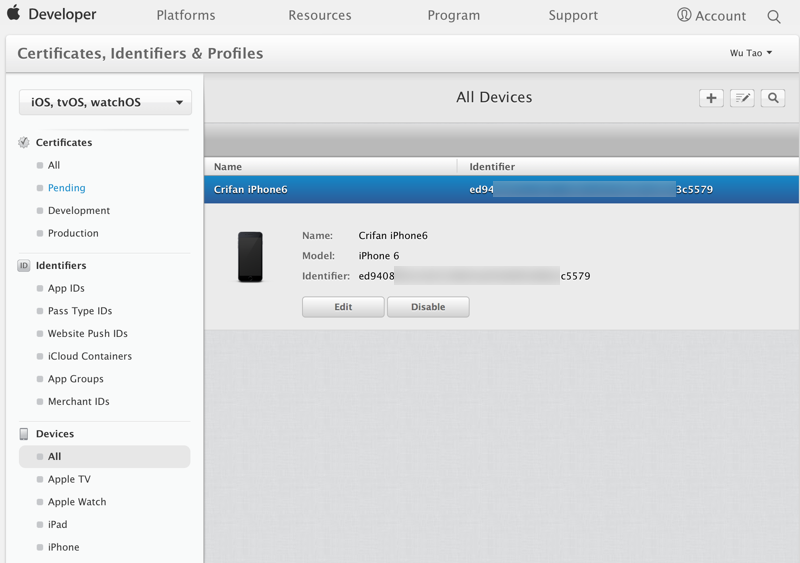Expand the Wu Tao account menu
The width and height of the screenshot is (800, 563).
(751, 53)
